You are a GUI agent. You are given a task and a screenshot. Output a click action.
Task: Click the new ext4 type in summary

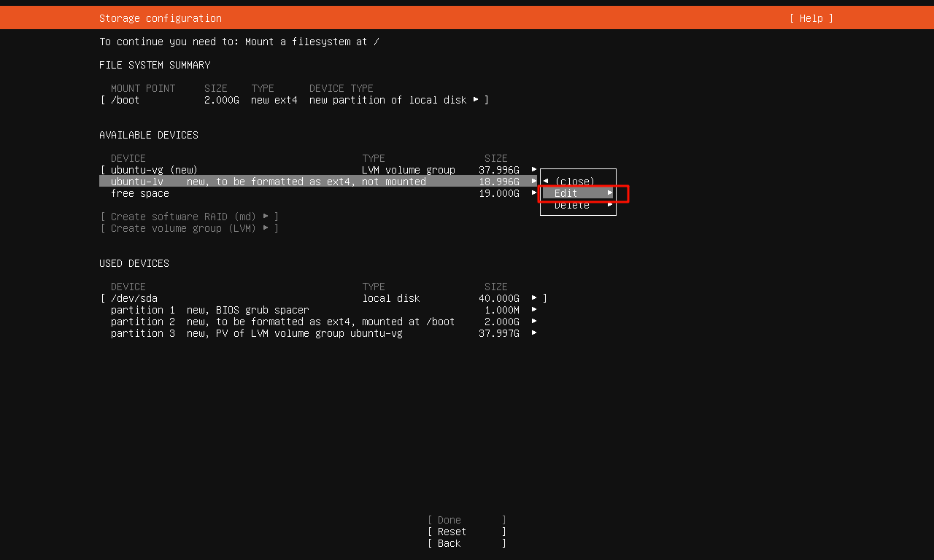point(274,100)
